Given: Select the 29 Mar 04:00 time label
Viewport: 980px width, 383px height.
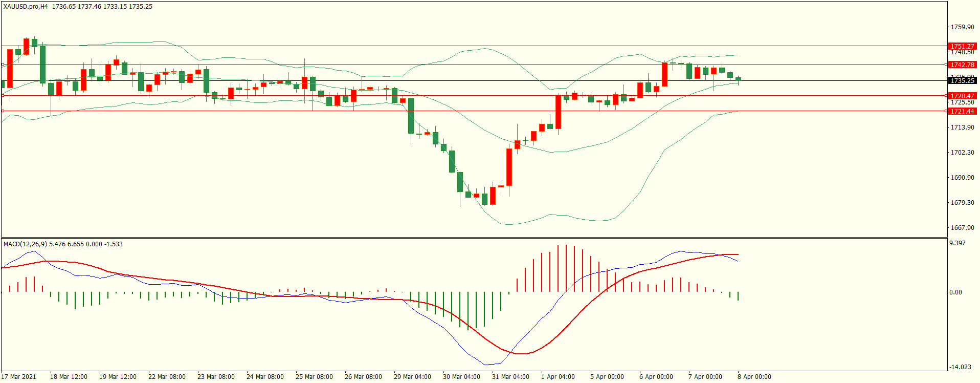Looking at the screenshot, I should pyautogui.click(x=412, y=377).
